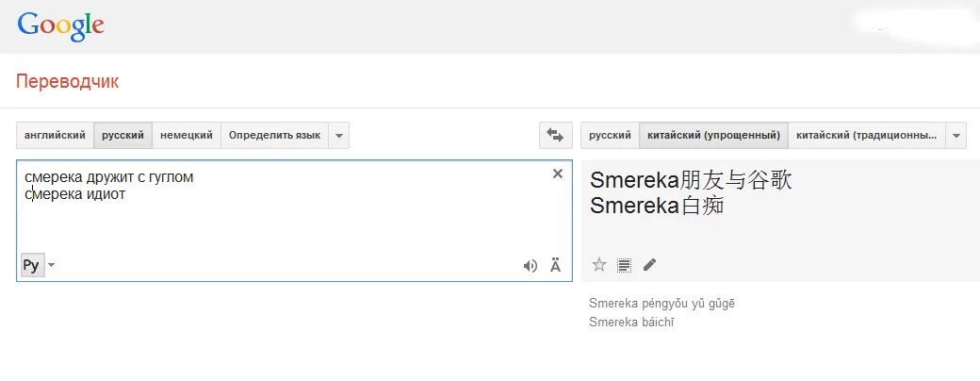This screenshot has height=381, width=980.
Task: Click the русский source language button
Action: [122, 135]
